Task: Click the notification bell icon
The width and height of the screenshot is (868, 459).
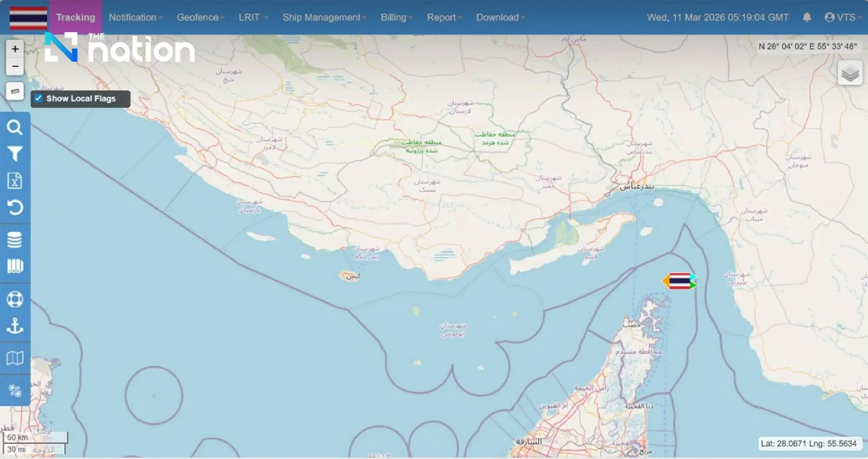Action: [807, 17]
